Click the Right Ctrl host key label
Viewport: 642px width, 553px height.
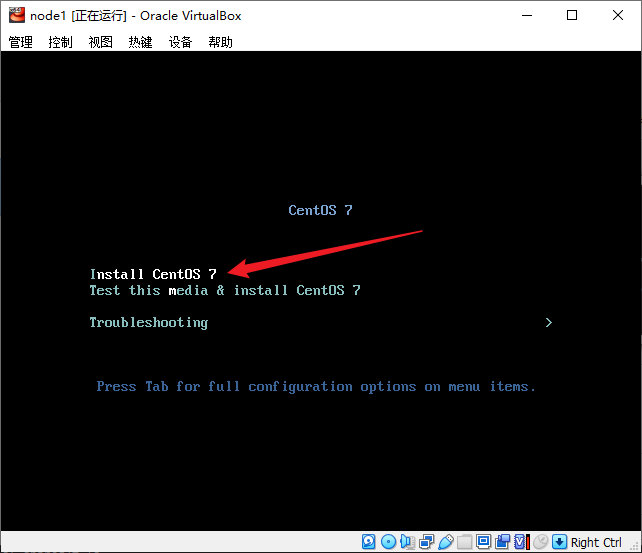pos(596,542)
